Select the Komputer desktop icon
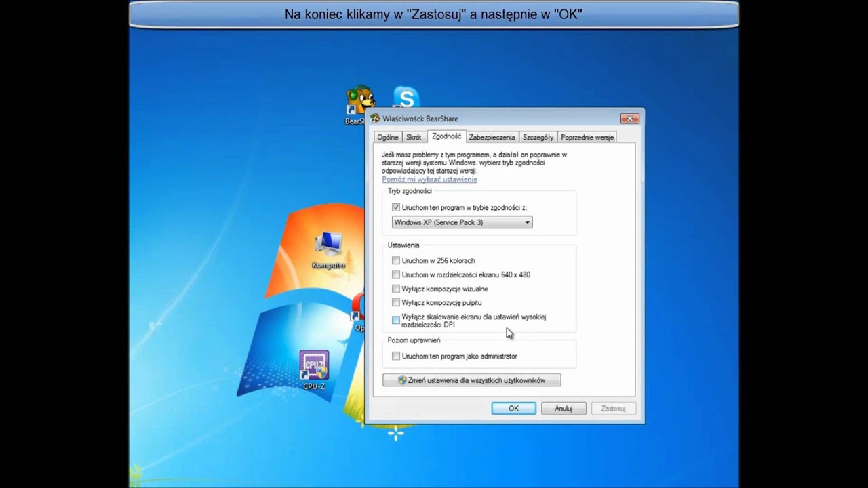 tap(329, 250)
